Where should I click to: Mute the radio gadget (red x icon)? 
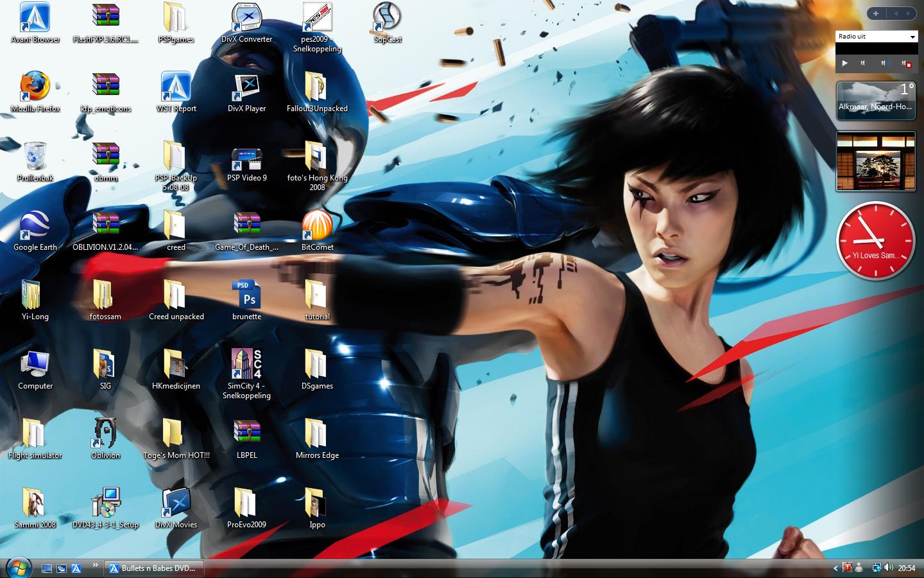[x=905, y=63]
